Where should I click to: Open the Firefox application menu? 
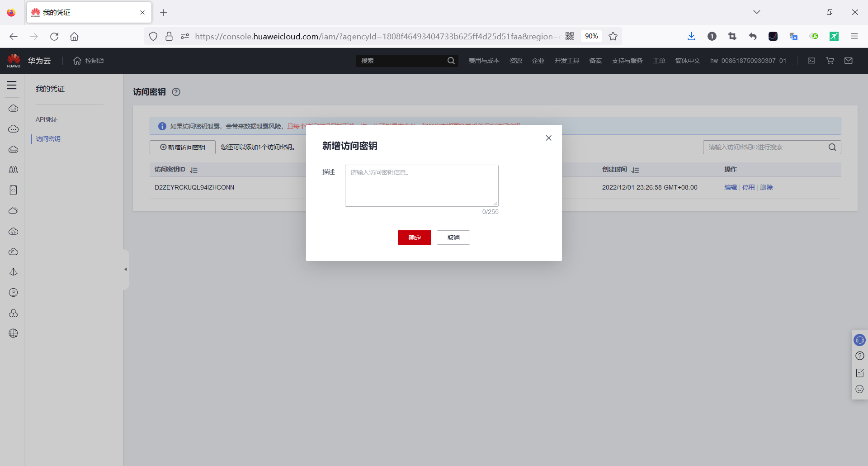coord(854,36)
